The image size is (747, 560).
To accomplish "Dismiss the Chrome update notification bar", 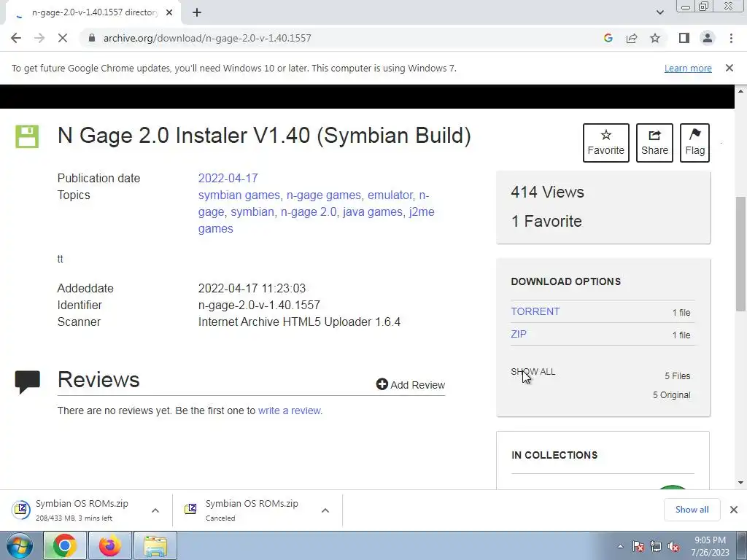I will pos(729,68).
